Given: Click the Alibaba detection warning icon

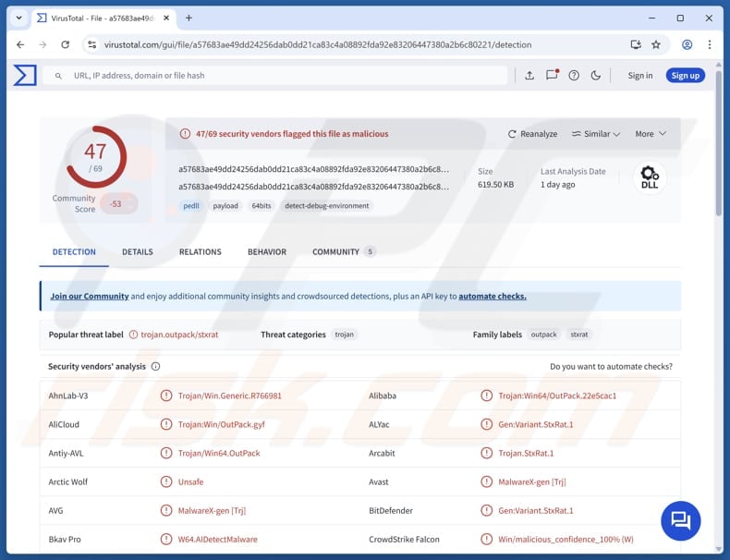Looking at the screenshot, I should pyautogui.click(x=486, y=396).
